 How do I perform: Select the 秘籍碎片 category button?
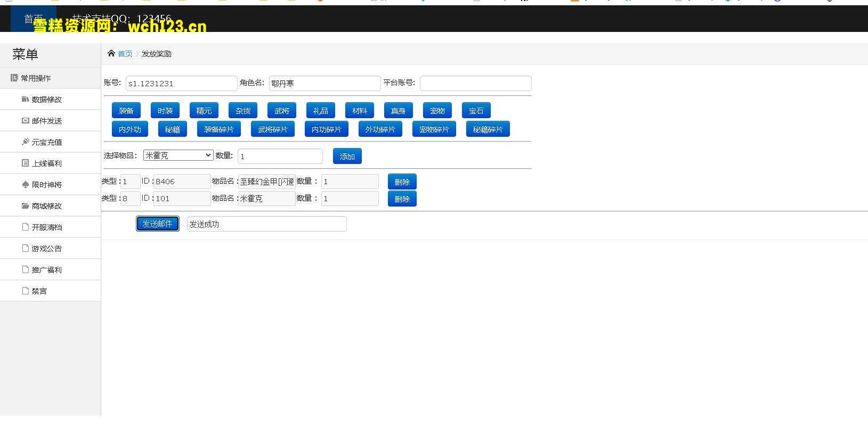[488, 129]
